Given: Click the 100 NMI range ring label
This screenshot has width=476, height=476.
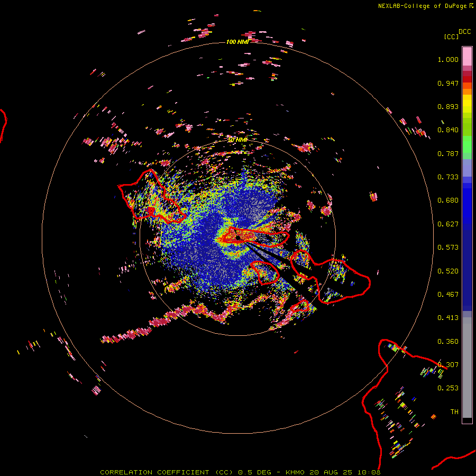Looking at the screenshot, I should (237, 42).
